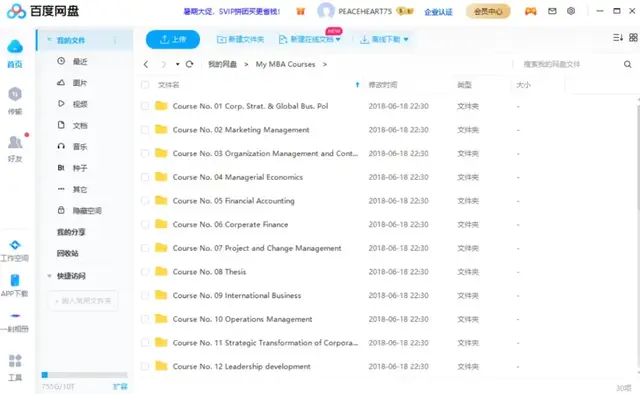
Task: Click the SVIP promotion banner link
Action: (231, 11)
